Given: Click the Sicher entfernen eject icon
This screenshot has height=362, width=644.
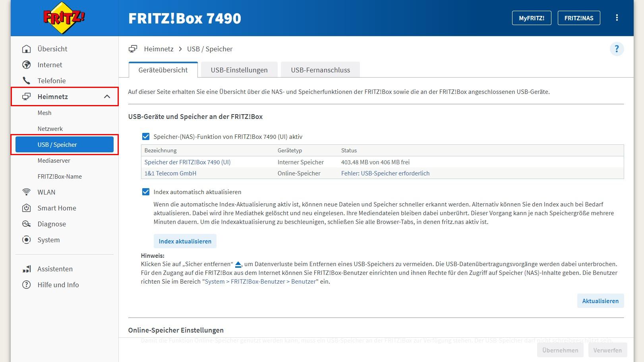Looking at the screenshot, I should (x=238, y=264).
